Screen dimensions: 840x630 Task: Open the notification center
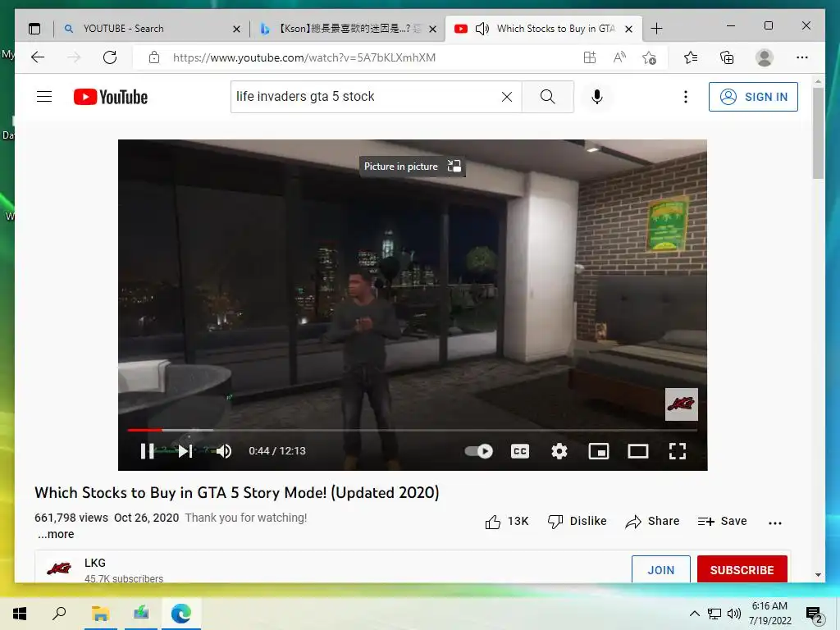click(814, 614)
